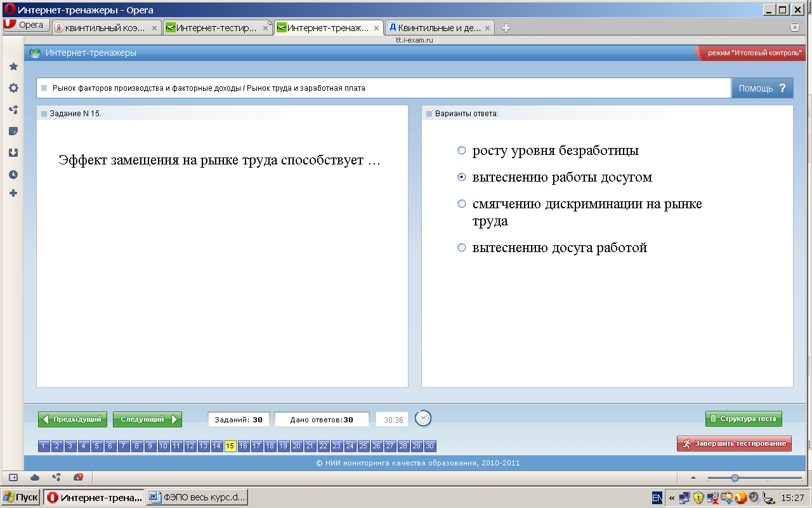
Task: Open the History clock panel in sidebar
Action: point(13,175)
